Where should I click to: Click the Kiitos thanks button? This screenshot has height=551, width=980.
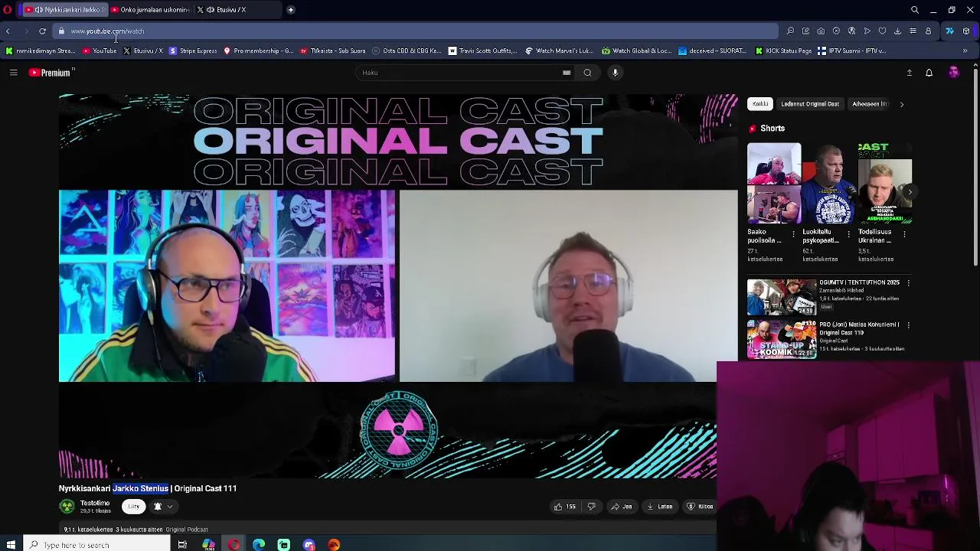pos(701,507)
